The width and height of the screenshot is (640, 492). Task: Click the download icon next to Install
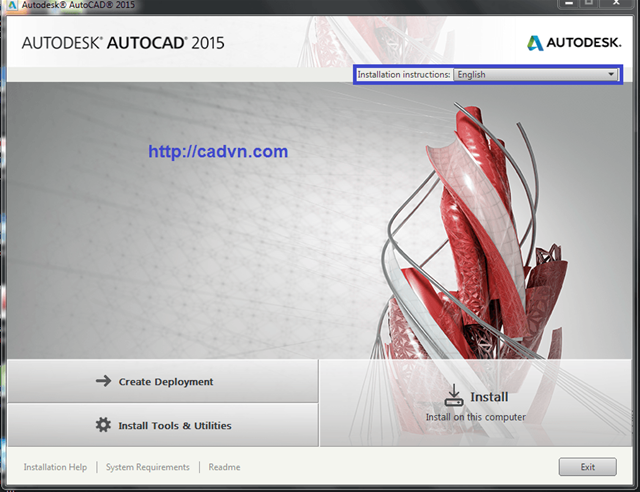(x=453, y=395)
